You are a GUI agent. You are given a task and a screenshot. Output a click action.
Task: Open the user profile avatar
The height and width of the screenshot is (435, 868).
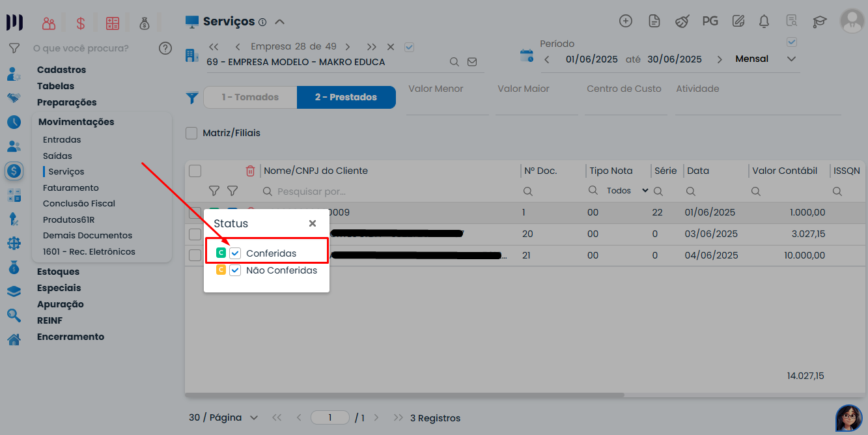coord(852,21)
